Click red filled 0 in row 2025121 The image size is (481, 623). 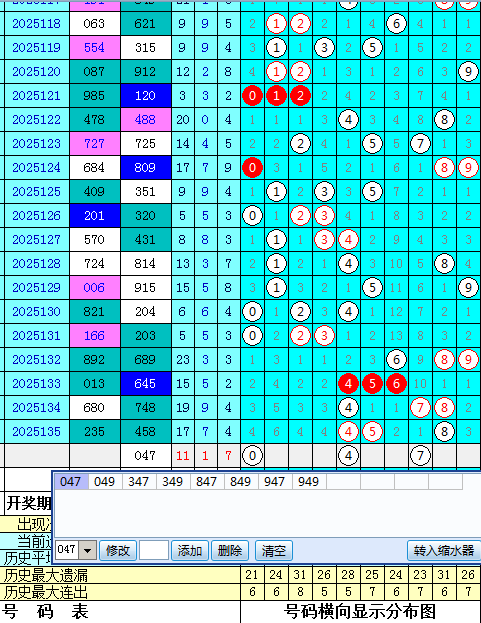tap(252, 96)
